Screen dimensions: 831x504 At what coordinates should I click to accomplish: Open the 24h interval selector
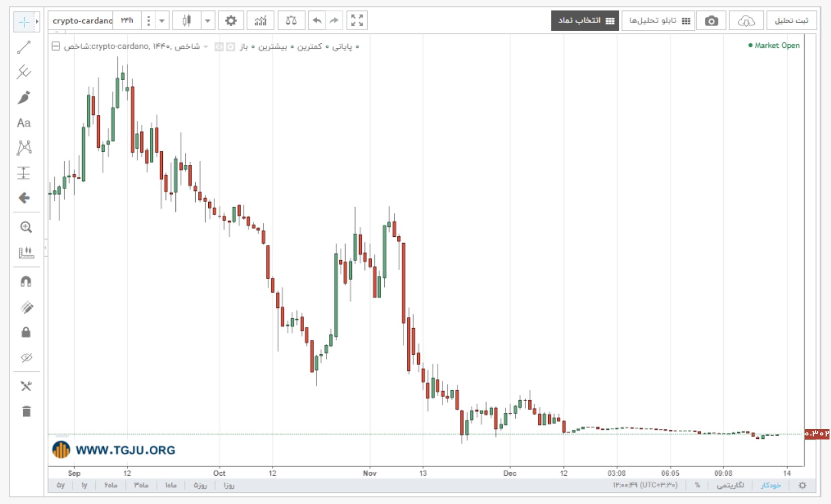pos(127,21)
